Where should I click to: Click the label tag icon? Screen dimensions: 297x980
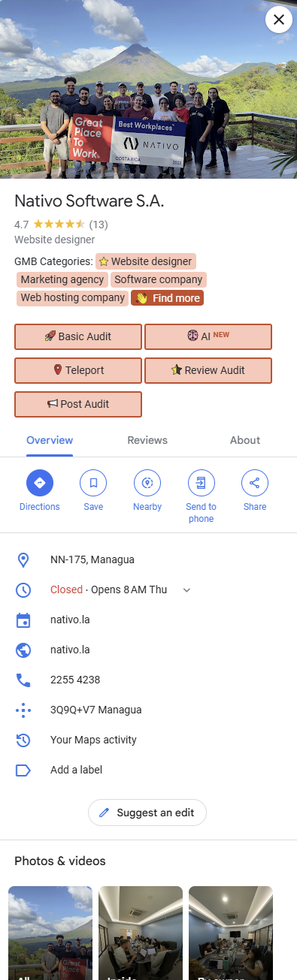[23, 770]
